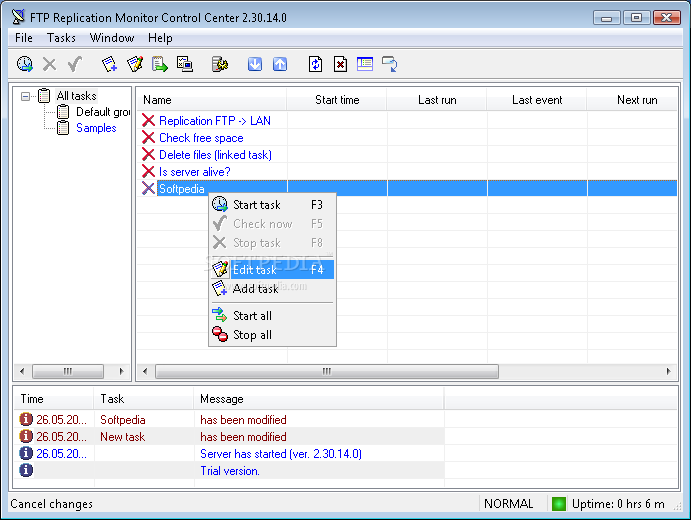This screenshot has width=691, height=520.
Task: Click the Stop task X toolbar icon
Action: [49, 64]
